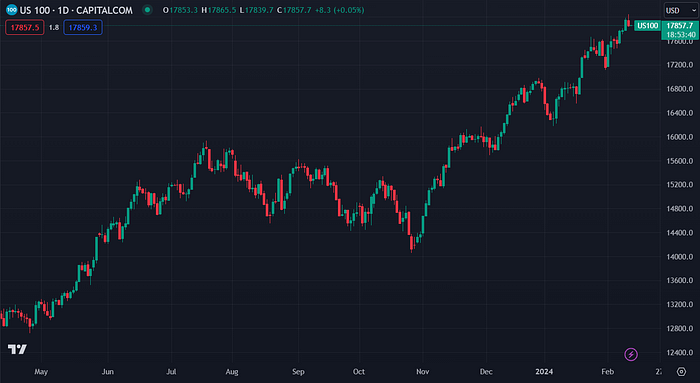Click the Jul label on time axis

tap(171, 372)
